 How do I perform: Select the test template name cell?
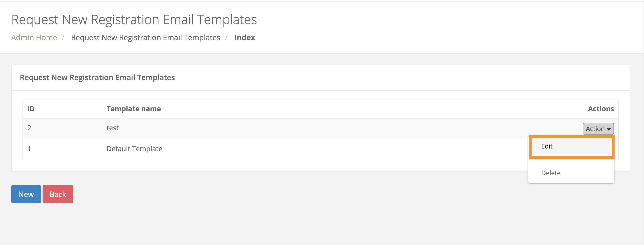coord(112,128)
